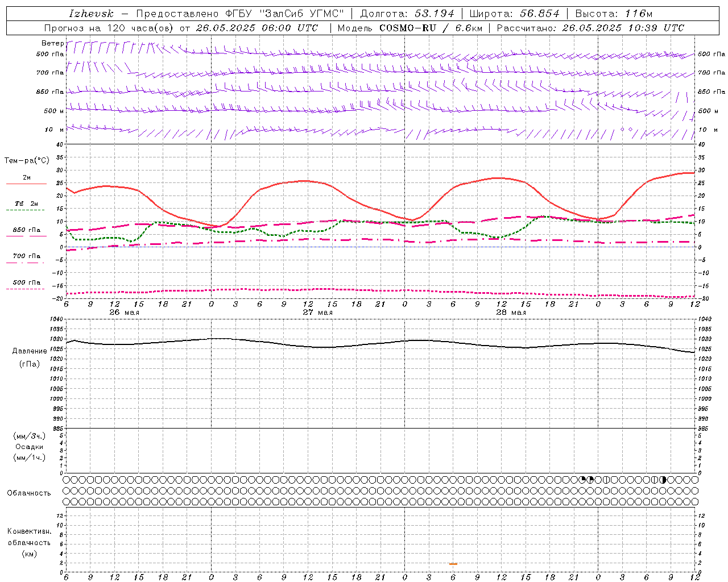
Task: Click the left '10 м' wind level label
Action: [x=55, y=130]
